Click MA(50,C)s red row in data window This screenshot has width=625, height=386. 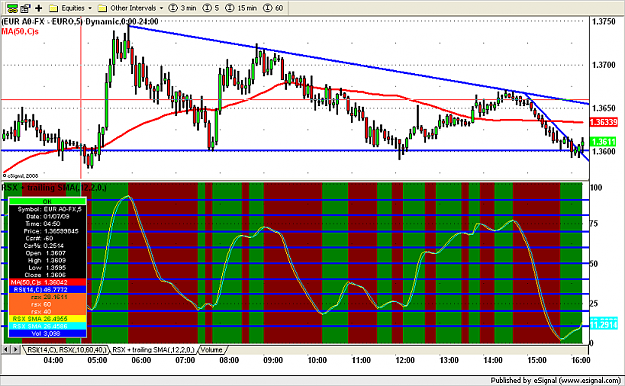pos(47,282)
